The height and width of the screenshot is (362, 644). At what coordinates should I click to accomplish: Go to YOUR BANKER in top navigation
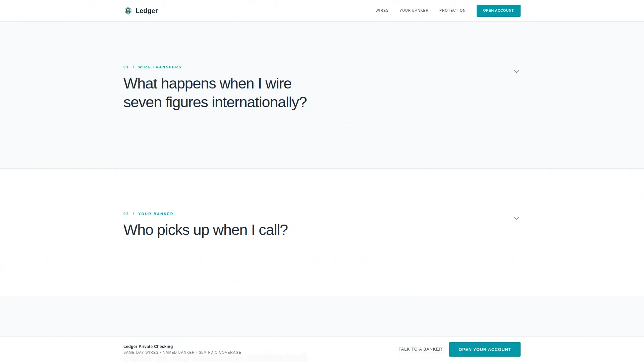pos(414,11)
